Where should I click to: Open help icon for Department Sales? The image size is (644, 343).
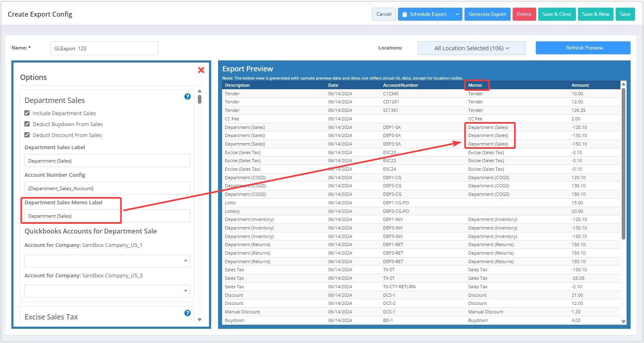coord(187,96)
